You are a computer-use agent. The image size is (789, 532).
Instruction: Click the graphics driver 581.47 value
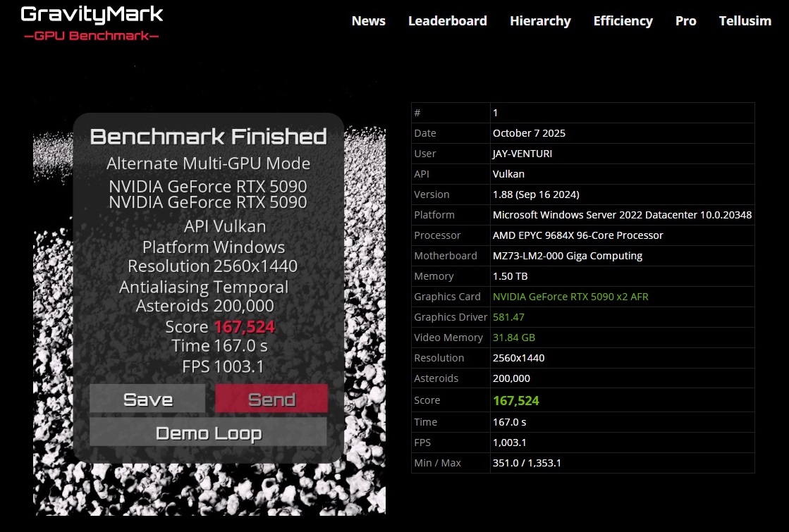[508, 317]
